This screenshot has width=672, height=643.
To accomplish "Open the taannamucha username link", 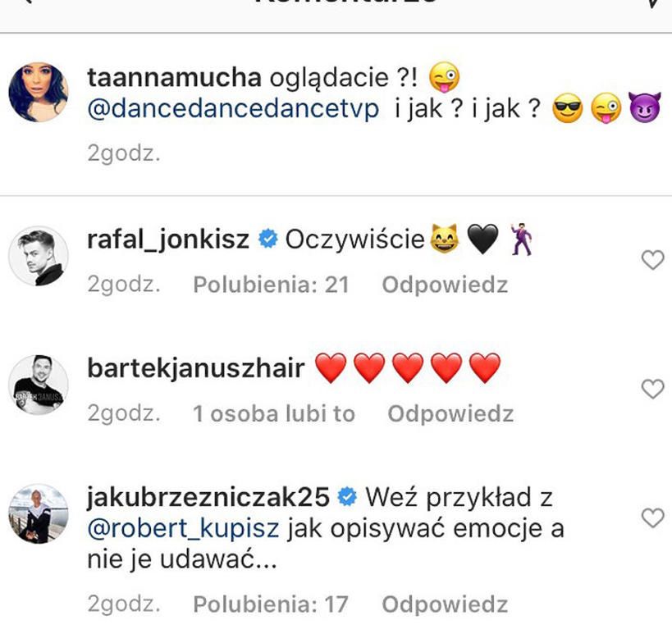I will (174, 78).
